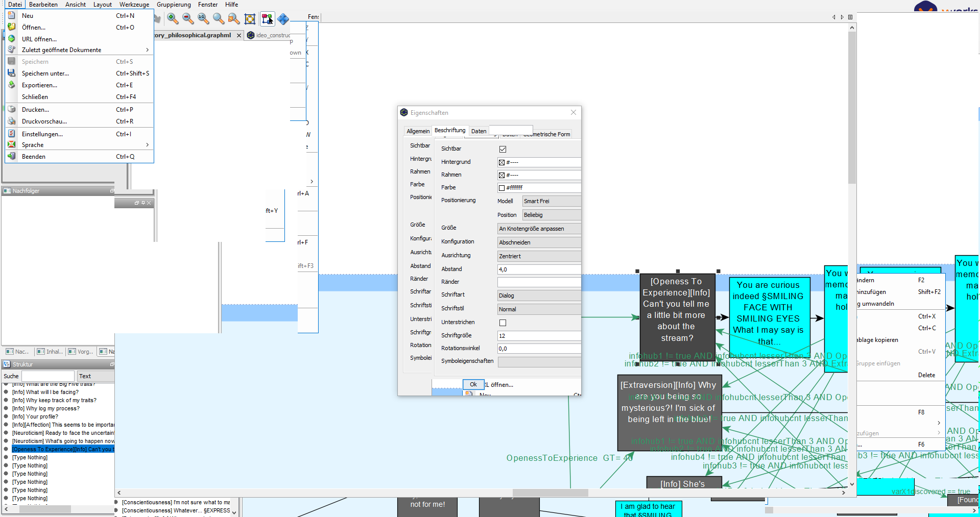Image resolution: width=980 pixels, height=517 pixels.
Task: Reset zoom with the 1:1 icon
Action: pyautogui.click(x=203, y=19)
